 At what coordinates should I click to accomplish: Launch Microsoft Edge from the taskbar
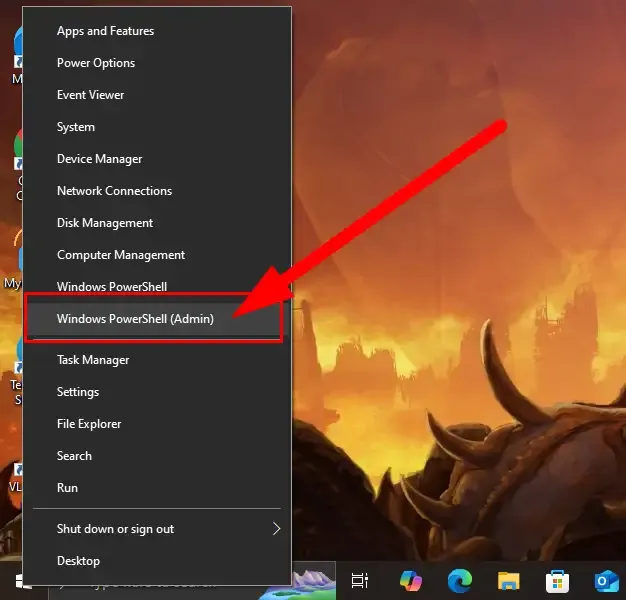(460, 580)
